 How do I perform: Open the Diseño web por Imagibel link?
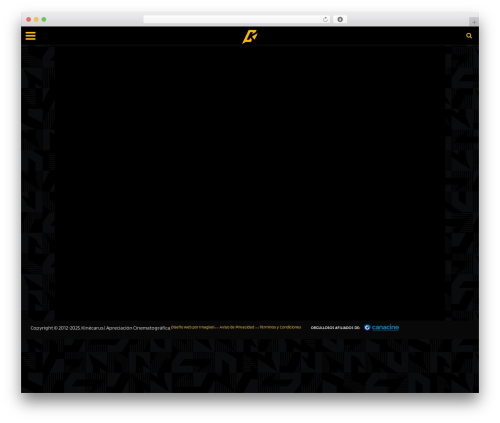(193, 327)
